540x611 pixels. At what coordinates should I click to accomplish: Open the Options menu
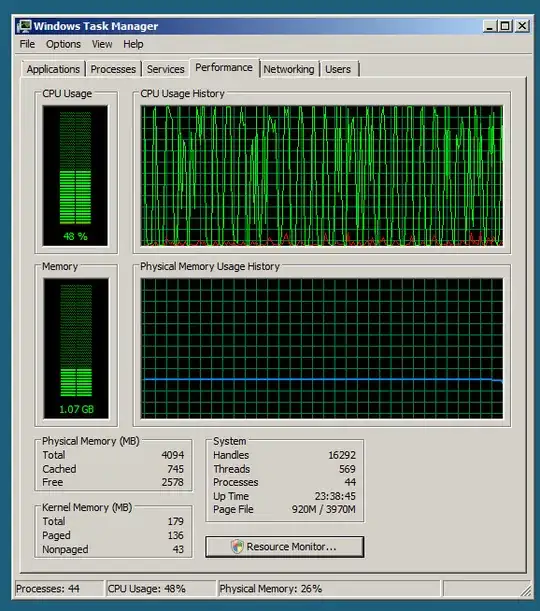(x=63, y=44)
